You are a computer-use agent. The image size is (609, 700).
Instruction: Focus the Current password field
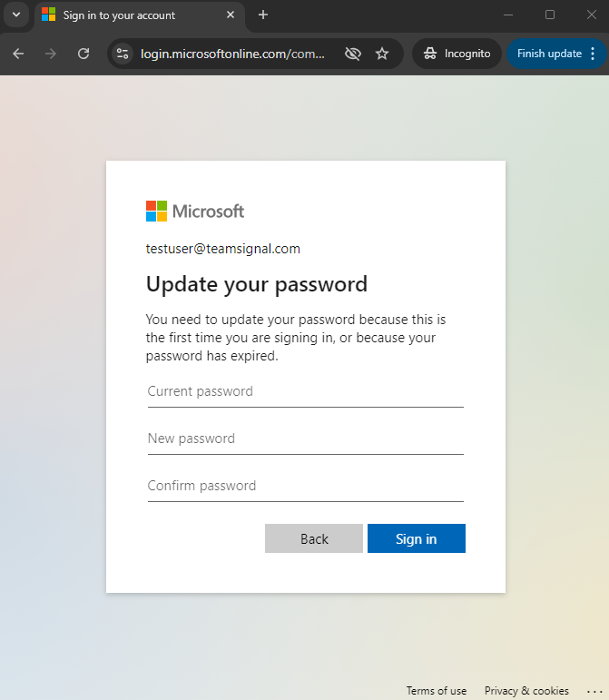(x=306, y=391)
